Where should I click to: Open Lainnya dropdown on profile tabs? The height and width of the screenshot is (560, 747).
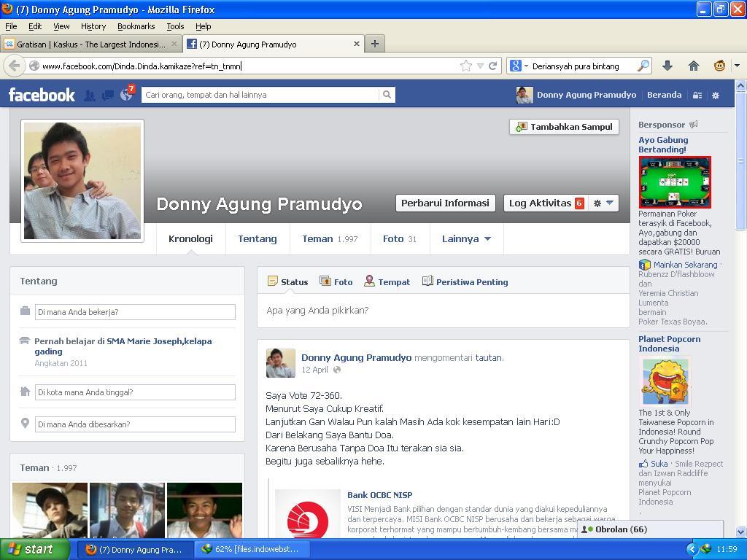tap(466, 239)
